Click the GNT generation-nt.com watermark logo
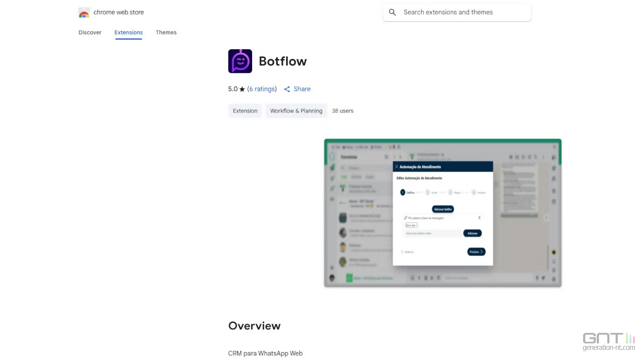This screenshot has width=644, height=362. pyautogui.click(x=608, y=341)
